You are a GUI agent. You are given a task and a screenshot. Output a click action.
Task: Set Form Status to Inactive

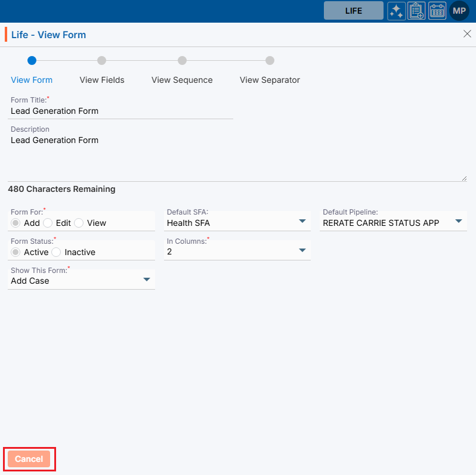[57, 252]
